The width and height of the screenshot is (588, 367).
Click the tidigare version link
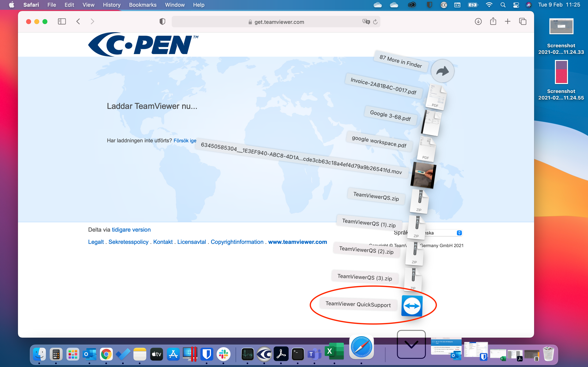click(x=131, y=230)
